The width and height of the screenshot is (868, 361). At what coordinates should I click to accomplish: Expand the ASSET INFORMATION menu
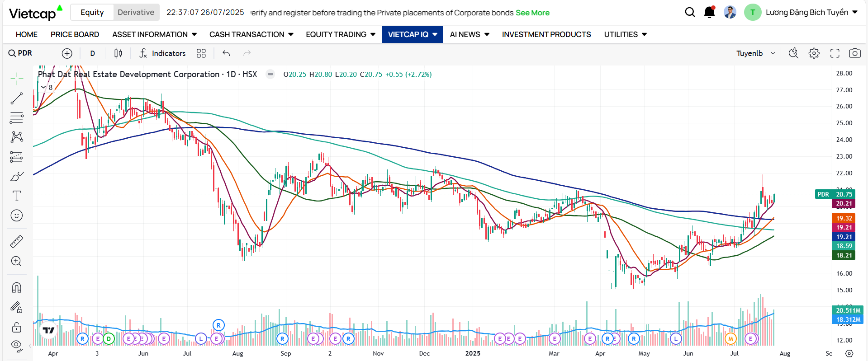(154, 34)
